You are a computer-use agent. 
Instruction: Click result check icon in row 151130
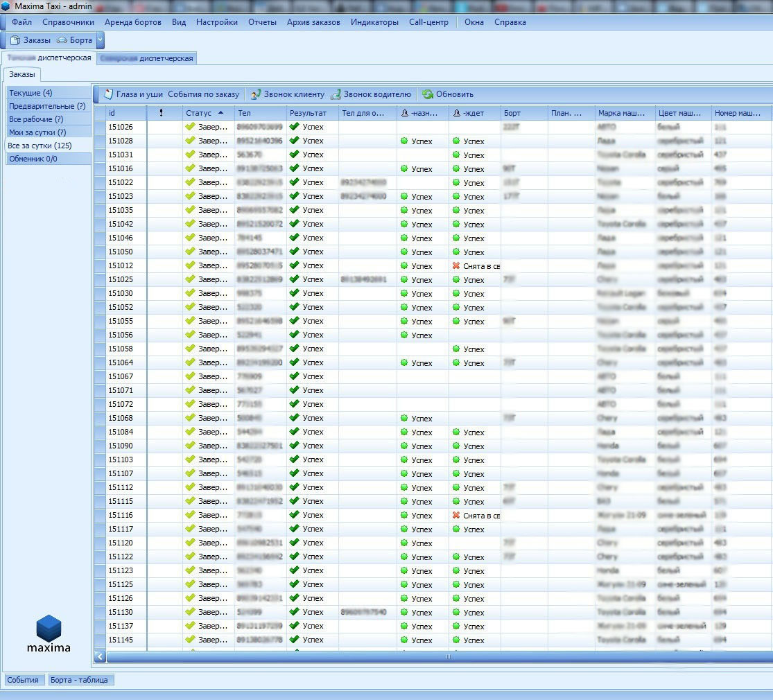coord(295,612)
